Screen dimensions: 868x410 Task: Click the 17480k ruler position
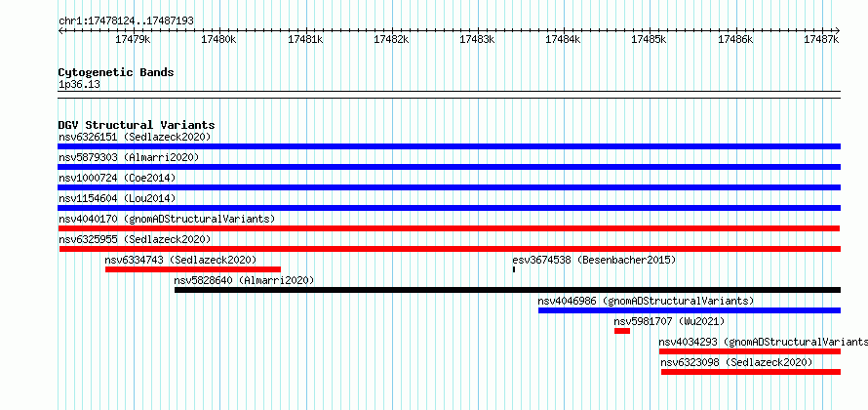click(218, 39)
